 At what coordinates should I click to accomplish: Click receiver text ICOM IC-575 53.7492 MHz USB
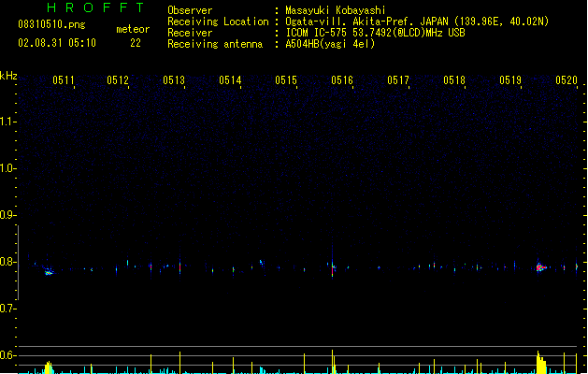376,33
